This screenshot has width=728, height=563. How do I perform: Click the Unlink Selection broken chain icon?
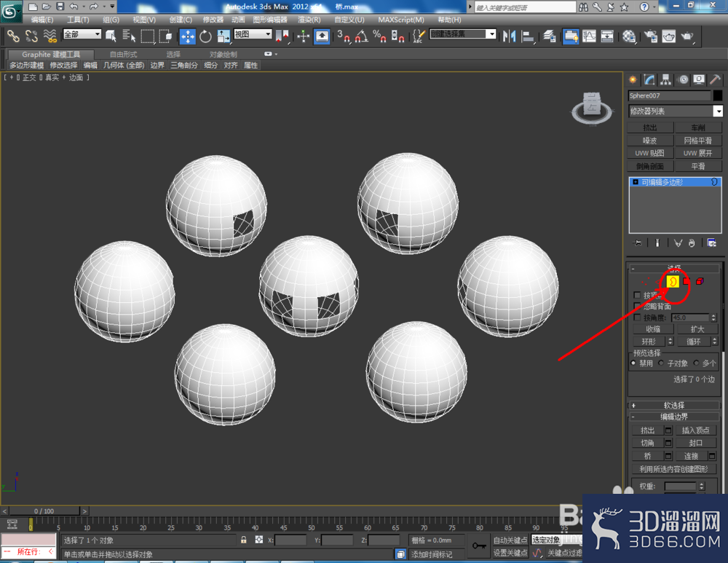(31, 36)
